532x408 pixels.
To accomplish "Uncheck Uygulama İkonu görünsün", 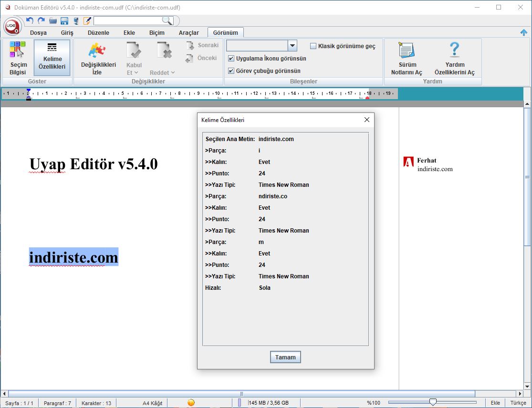I will [231, 58].
